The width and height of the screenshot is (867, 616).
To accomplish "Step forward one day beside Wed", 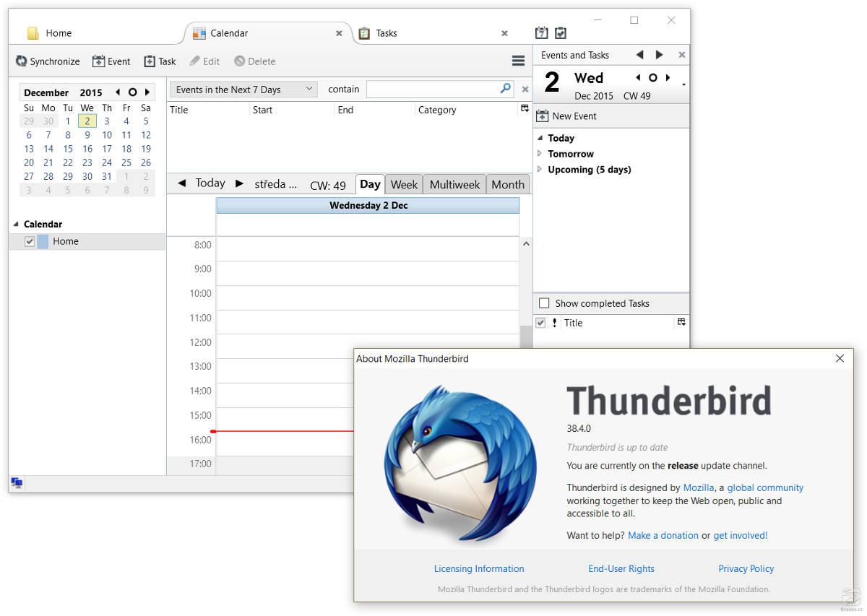I will click(x=668, y=78).
